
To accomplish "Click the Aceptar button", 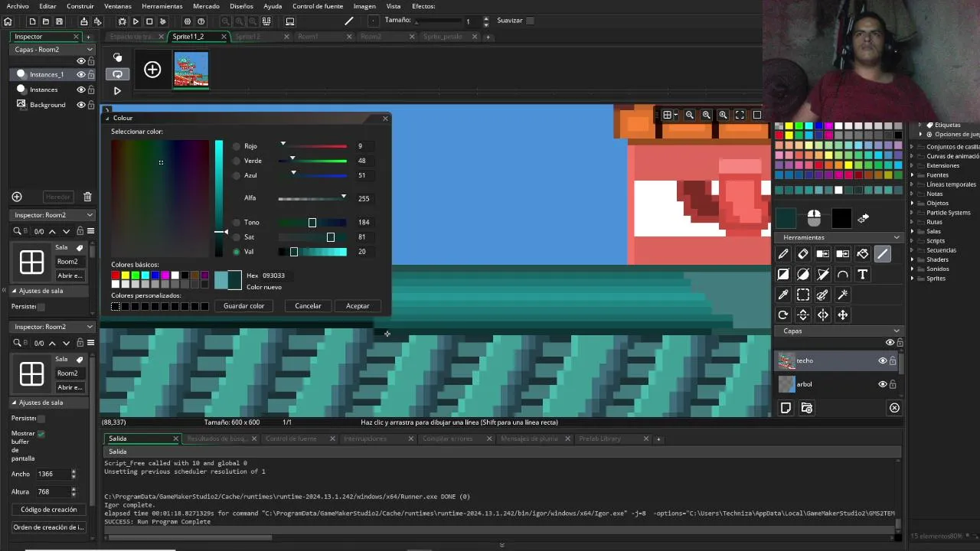I will (x=358, y=306).
